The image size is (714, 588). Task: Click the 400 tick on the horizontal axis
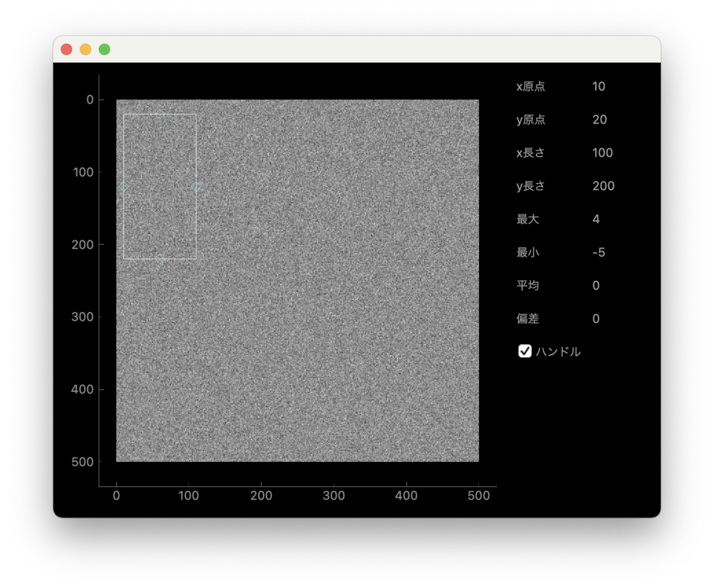tap(407, 495)
